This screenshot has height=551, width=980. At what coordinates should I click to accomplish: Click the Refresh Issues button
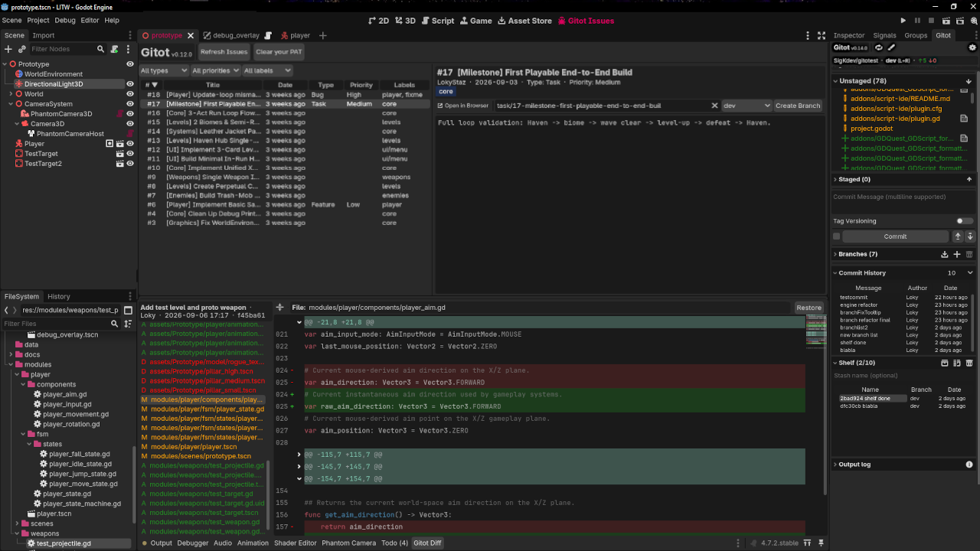pos(224,52)
